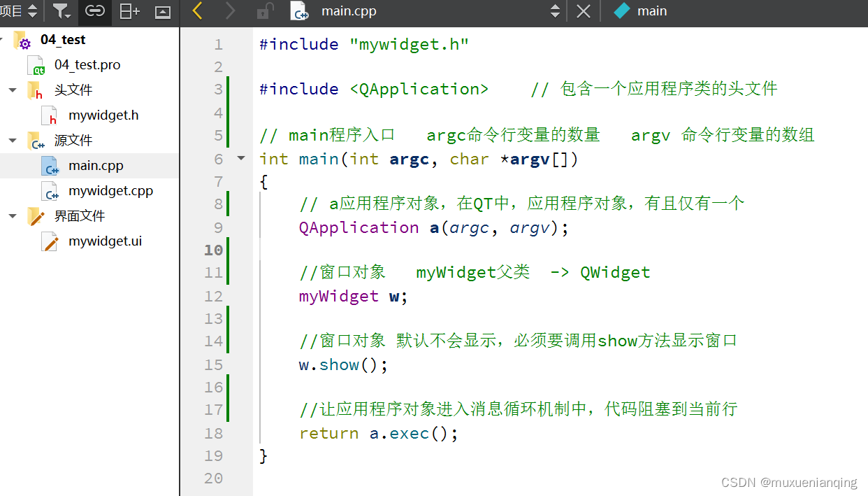Split the editor with the split icon
Viewport: 868px width, 496px height.
click(129, 12)
